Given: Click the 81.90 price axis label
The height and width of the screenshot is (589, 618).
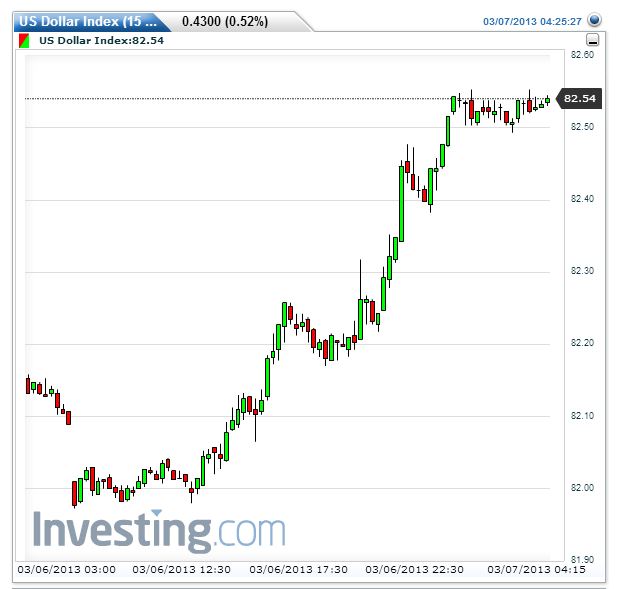Looking at the screenshot, I should (x=582, y=559).
